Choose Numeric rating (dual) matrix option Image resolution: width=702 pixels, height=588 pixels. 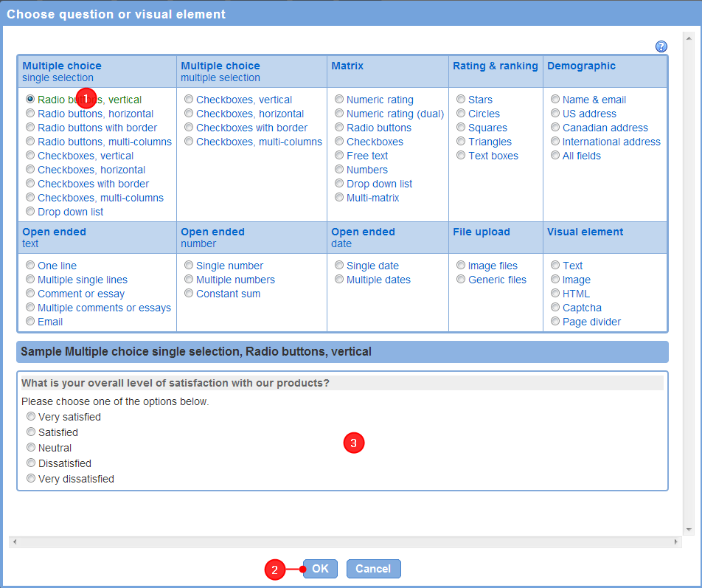pyautogui.click(x=339, y=114)
